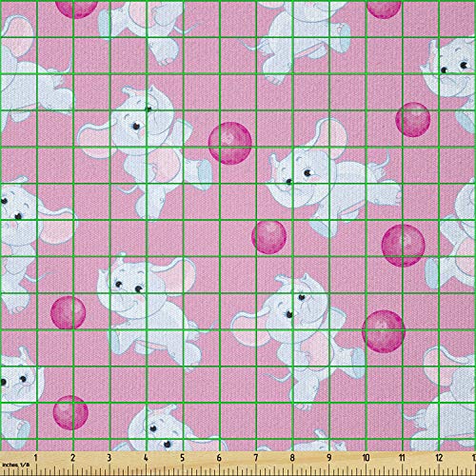Click the "inches 1/8" ruler label

pyautogui.click(x=16, y=465)
